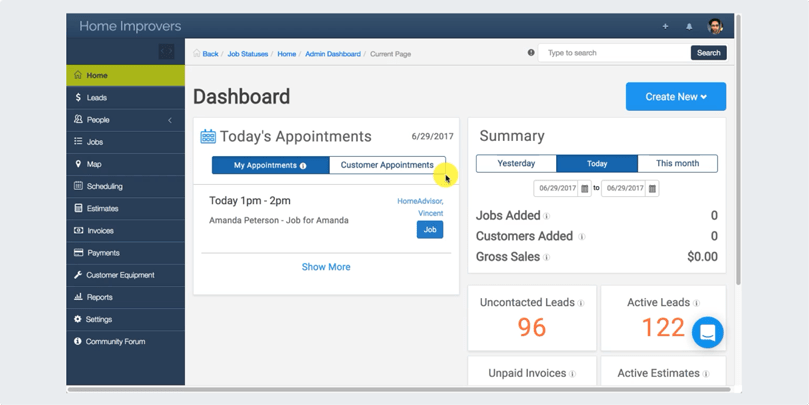Open the user profile avatar
The image size is (809, 405).
click(x=716, y=26)
